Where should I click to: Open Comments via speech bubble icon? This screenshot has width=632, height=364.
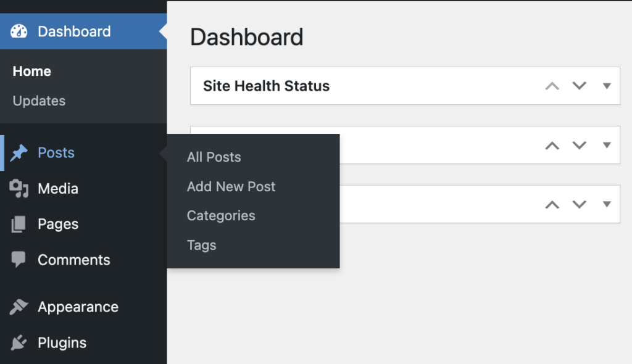[x=17, y=260]
